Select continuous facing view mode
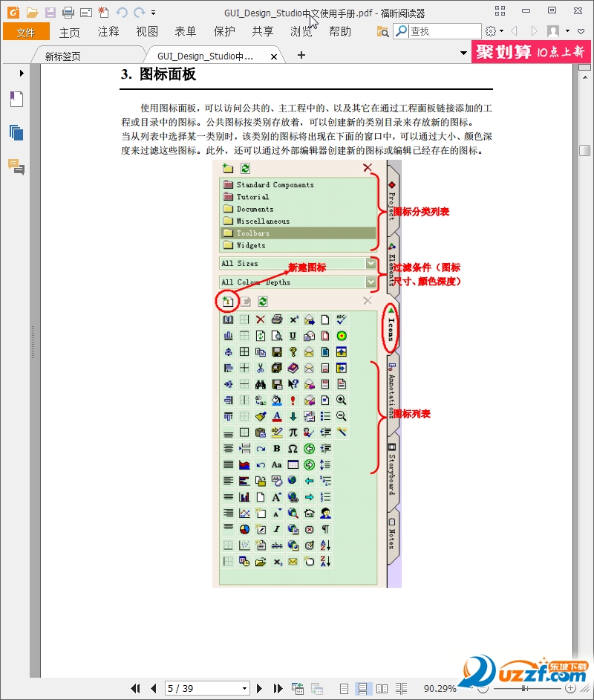The width and height of the screenshot is (594, 700). [401, 689]
